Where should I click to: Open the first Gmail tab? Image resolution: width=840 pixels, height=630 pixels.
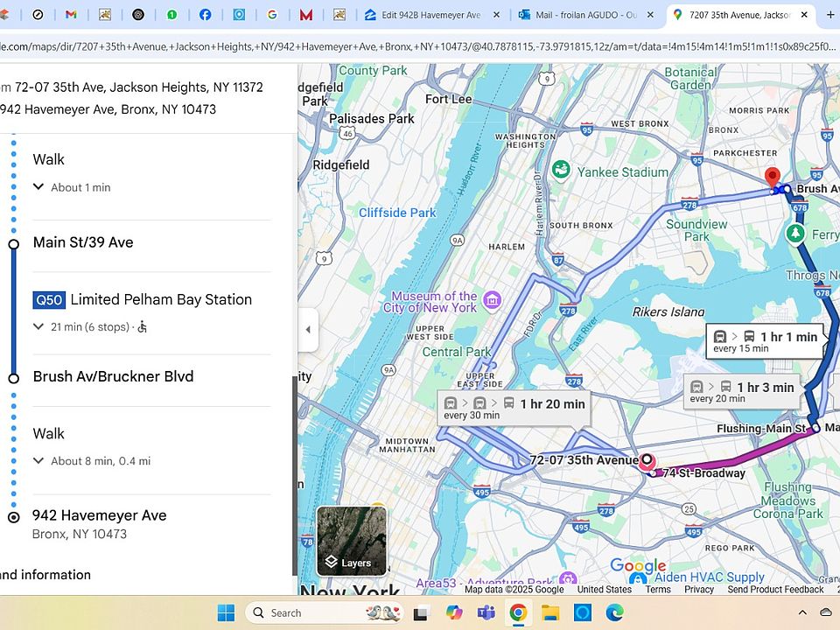(x=71, y=15)
